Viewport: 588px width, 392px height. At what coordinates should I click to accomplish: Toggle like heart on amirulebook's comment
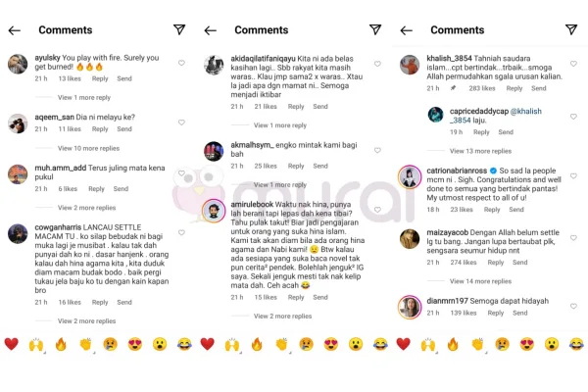[377, 210]
